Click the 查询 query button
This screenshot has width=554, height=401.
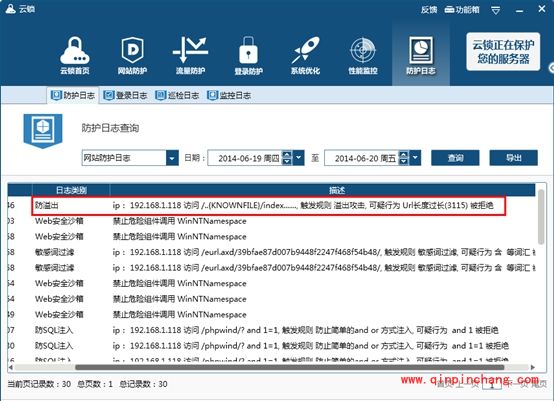point(455,158)
